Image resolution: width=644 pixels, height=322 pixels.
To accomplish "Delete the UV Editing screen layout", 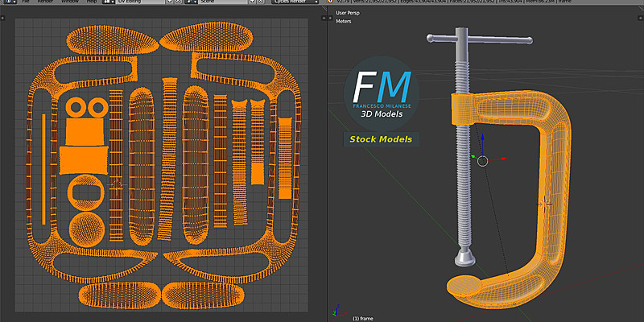I will 178,2.
